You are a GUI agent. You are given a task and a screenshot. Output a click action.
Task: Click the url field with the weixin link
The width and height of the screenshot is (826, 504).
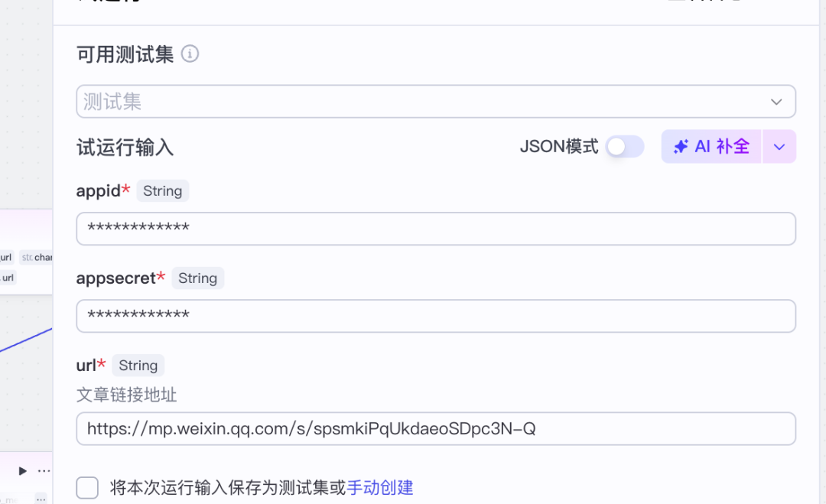click(x=435, y=429)
